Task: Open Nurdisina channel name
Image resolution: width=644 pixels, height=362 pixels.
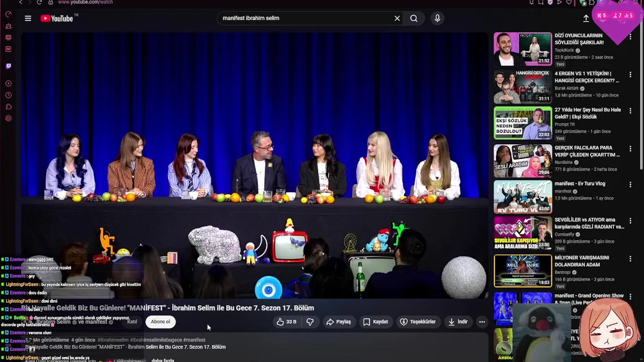Action: (563, 162)
